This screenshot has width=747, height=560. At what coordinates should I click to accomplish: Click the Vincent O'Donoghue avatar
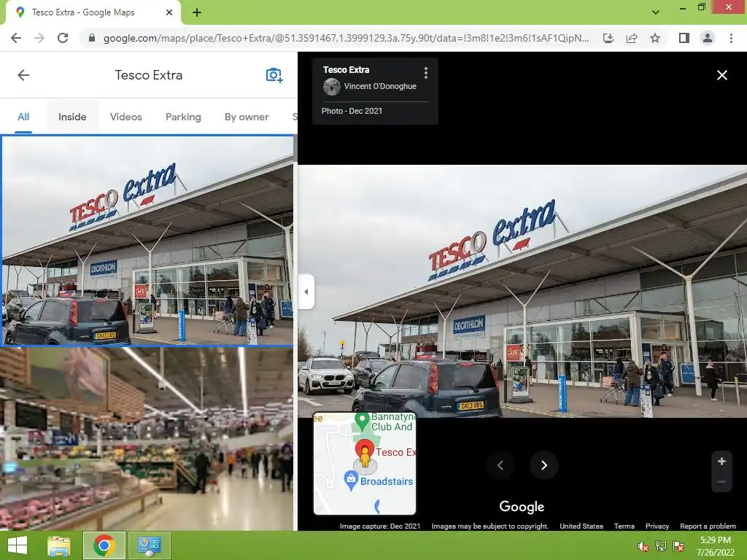332,87
